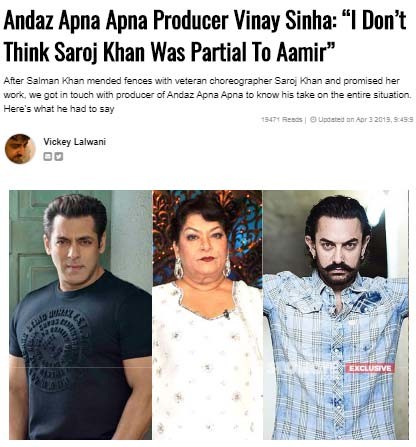Open the author's Twitter icon link
This screenshot has width=416, height=447.
pos(58,156)
